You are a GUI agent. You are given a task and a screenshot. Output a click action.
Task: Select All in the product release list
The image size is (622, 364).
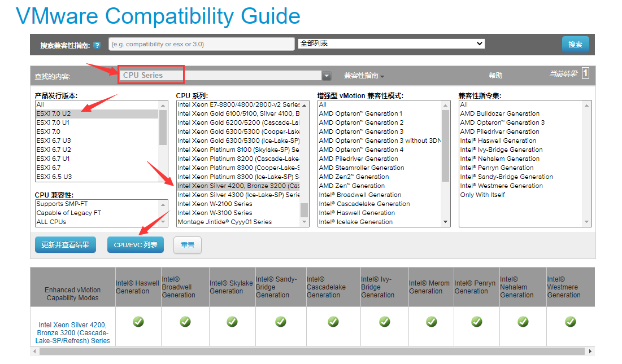(97, 104)
